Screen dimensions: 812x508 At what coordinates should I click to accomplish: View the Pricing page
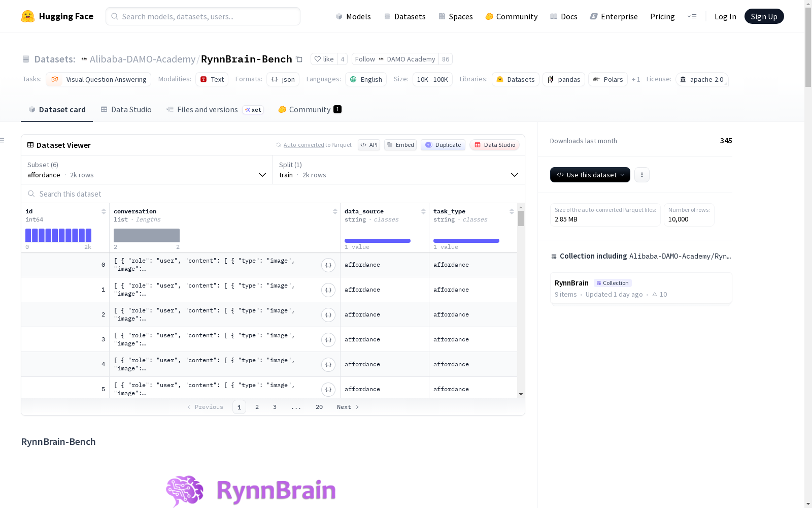click(x=662, y=16)
